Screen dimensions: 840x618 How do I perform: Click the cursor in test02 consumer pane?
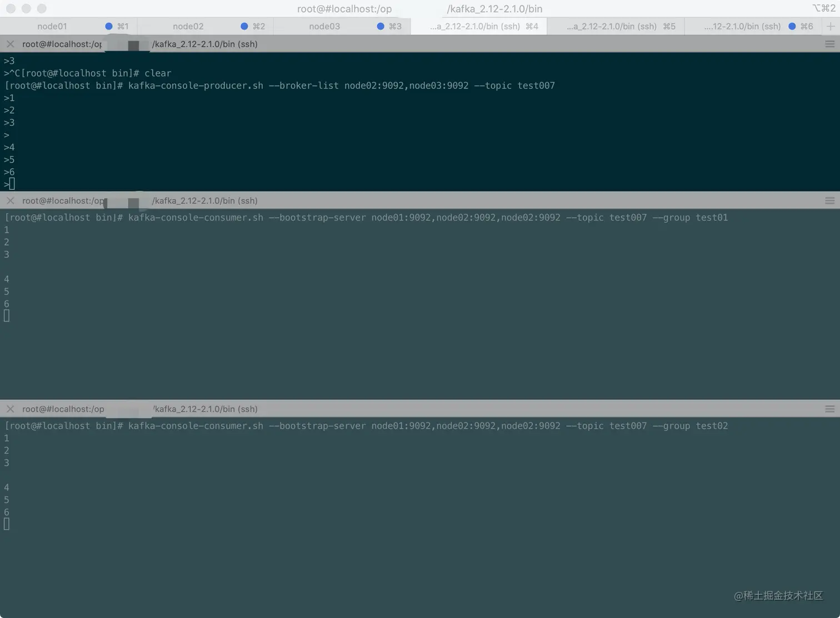7,524
